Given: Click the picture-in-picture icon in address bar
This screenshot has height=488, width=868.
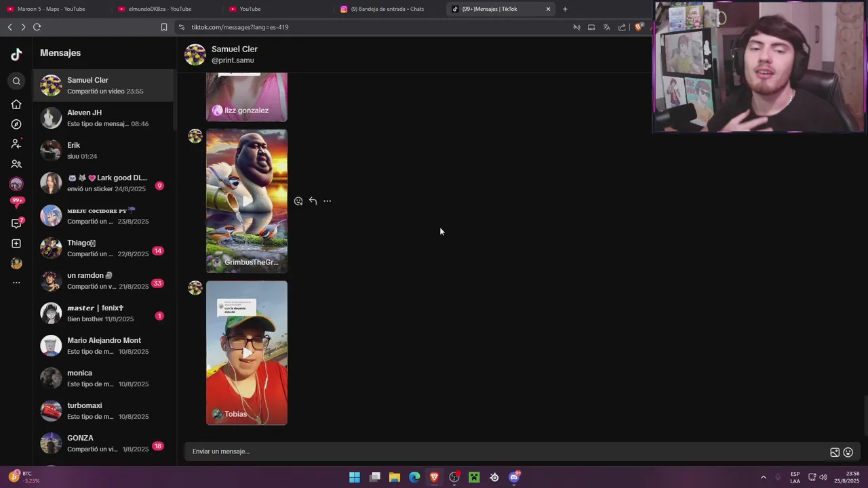Looking at the screenshot, I should (591, 27).
